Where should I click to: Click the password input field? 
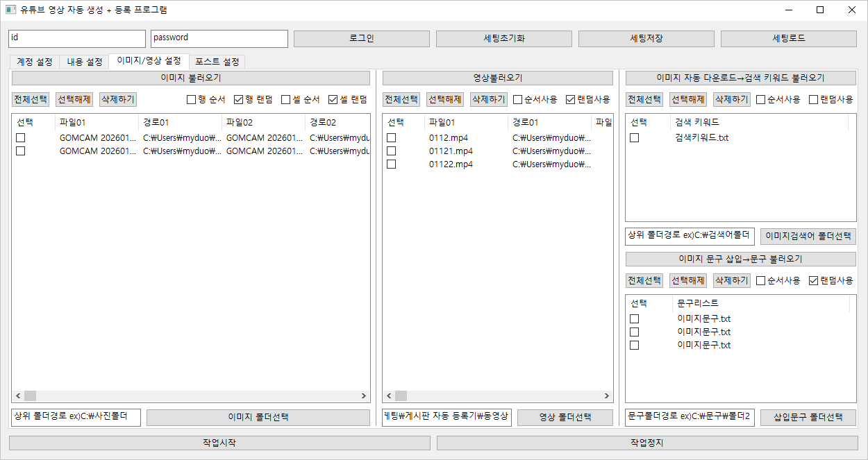point(219,38)
